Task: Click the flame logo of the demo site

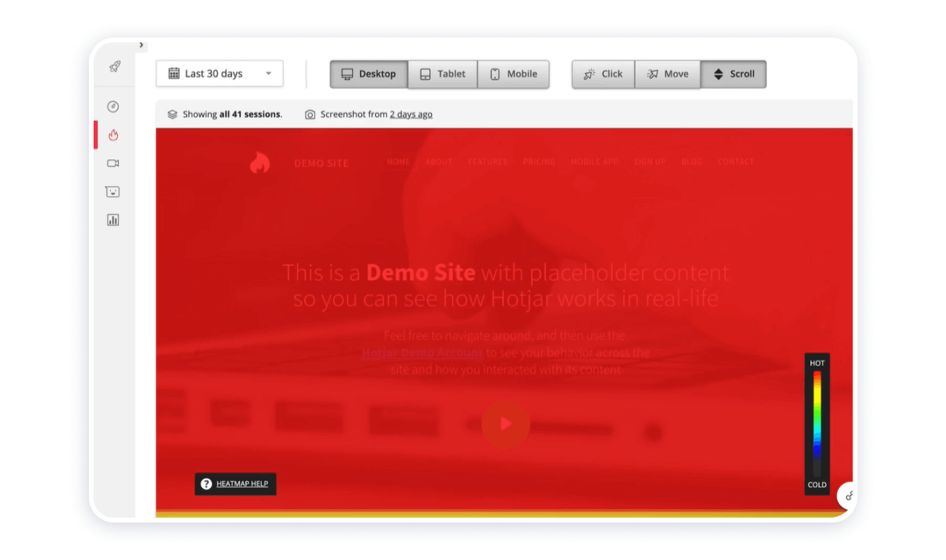Action: click(260, 162)
